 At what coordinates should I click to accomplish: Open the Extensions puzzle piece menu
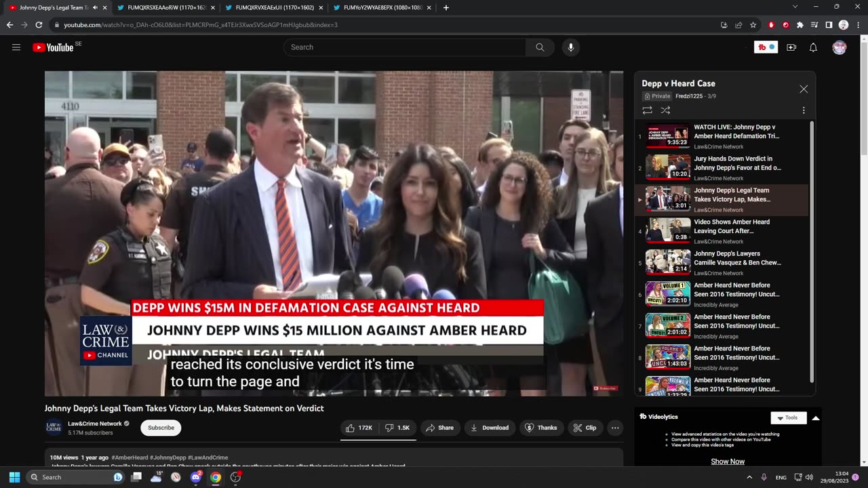pos(800,25)
